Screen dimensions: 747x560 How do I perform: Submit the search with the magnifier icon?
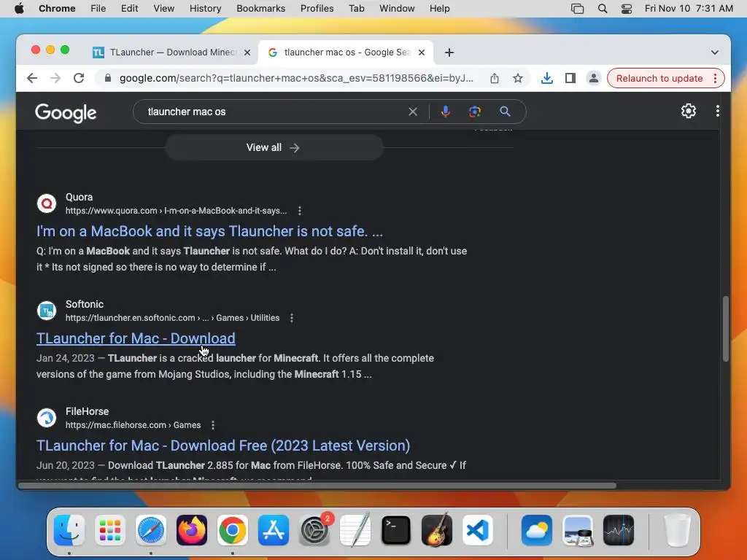pos(505,112)
